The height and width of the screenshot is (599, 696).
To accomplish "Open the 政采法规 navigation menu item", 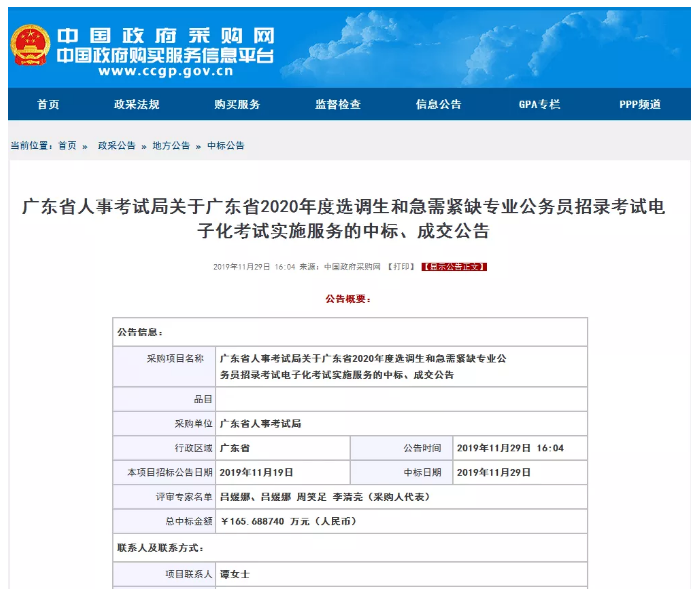I will (137, 104).
